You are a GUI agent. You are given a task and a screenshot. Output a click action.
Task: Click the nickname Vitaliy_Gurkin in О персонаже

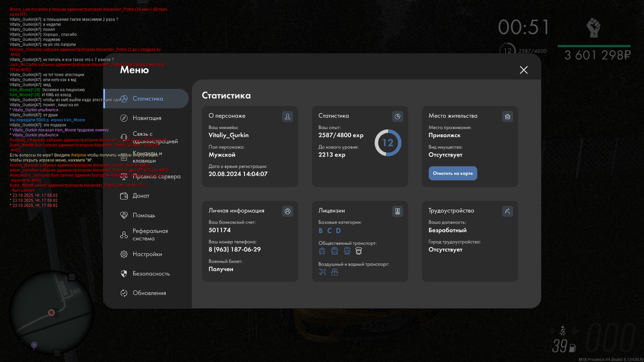pyautogui.click(x=228, y=135)
